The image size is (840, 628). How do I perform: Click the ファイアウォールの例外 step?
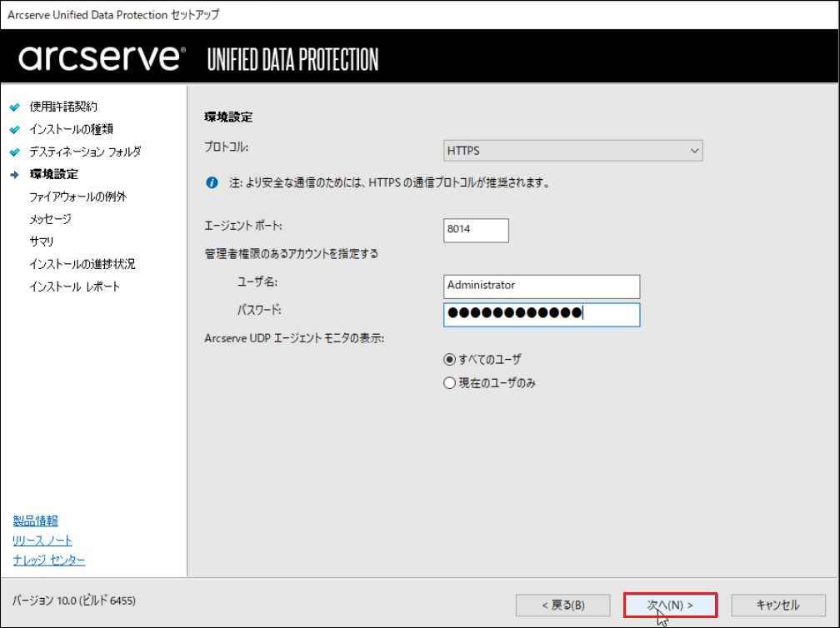coord(77,197)
